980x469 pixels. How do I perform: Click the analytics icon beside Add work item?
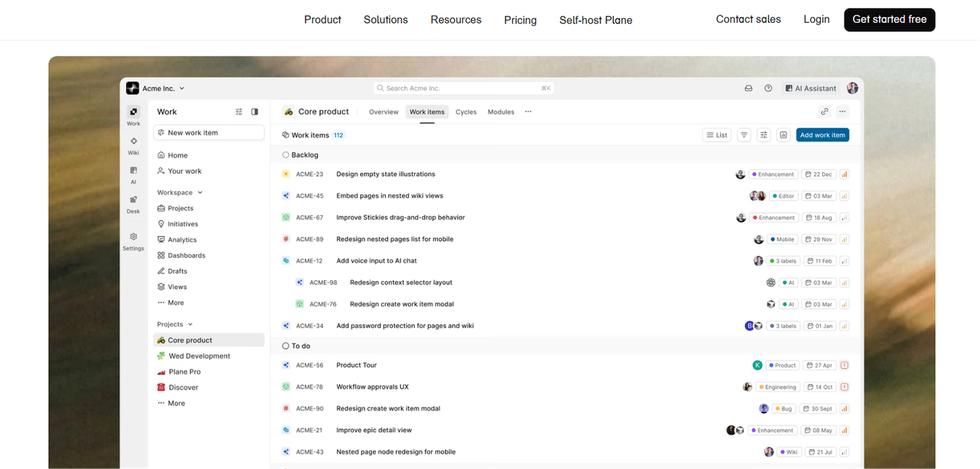click(x=783, y=135)
